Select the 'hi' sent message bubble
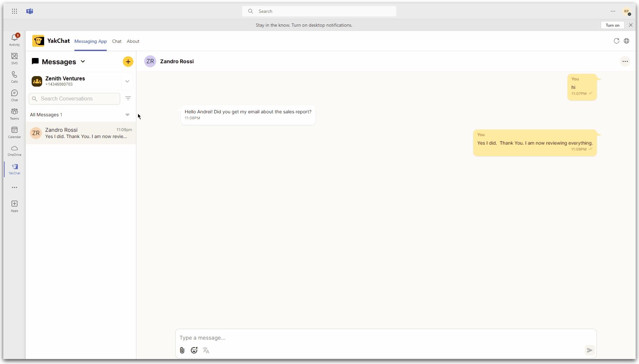Image resolution: width=639 pixels, height=364 pixels. (582, 87)
